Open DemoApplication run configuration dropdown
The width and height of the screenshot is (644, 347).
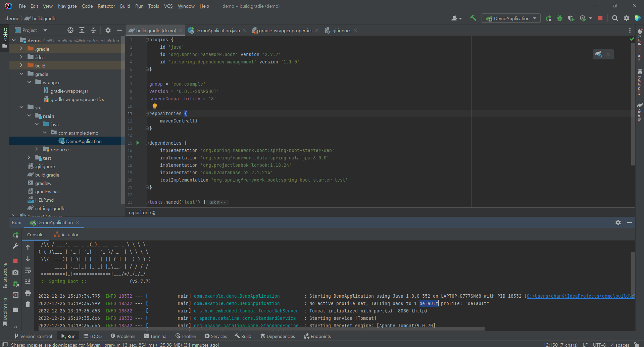pos(511,18)
